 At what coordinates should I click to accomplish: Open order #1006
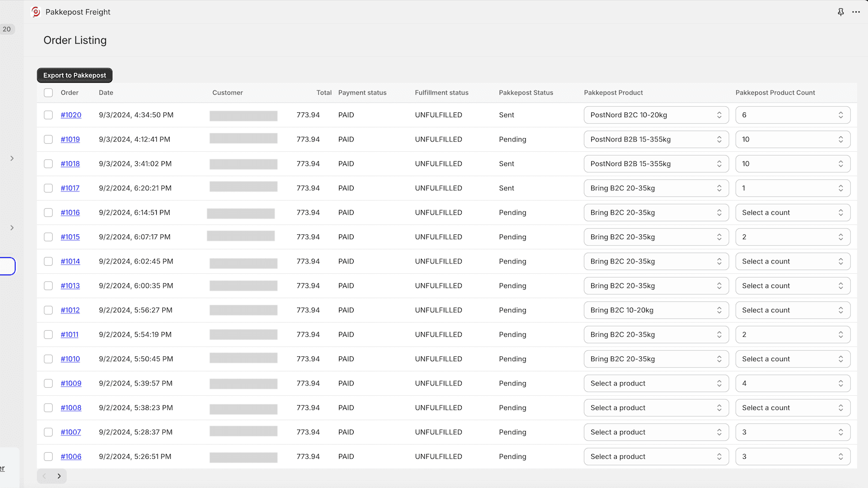pyautogui.click(x=71, y=456)
